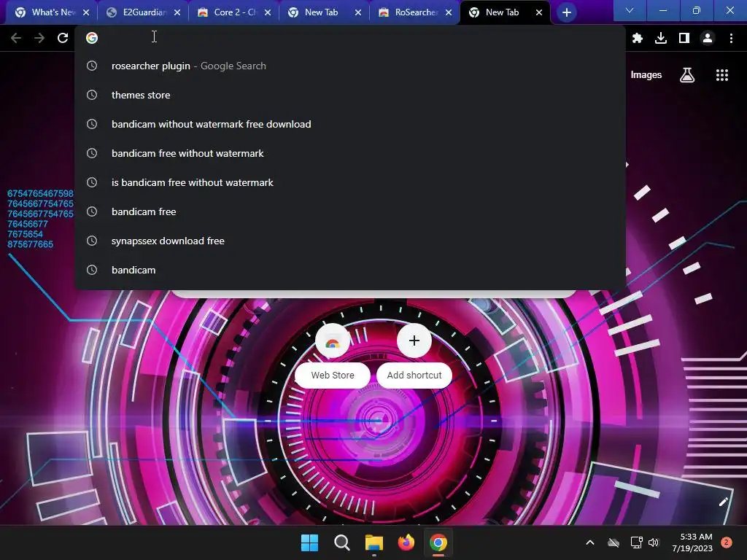The height and width of the screenshot is (560, 747).
Task: Open the Downloads icon in toolbar
Action: (661, 38)
